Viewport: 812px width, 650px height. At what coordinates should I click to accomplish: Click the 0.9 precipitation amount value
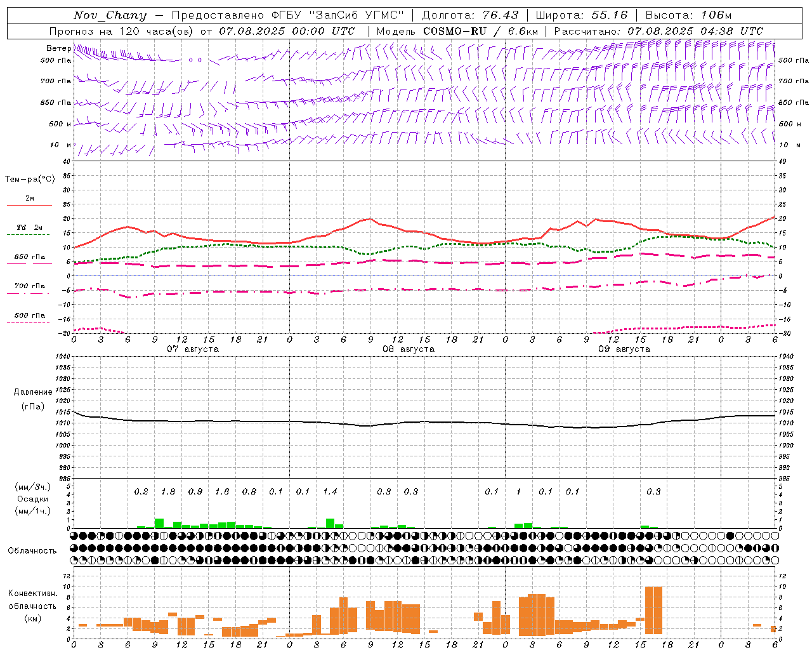[x=195, y=492]
